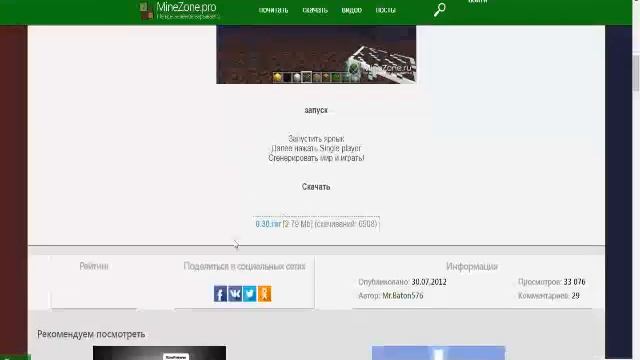Click the Поделиться в социальных сетях label

pos(244,267)
